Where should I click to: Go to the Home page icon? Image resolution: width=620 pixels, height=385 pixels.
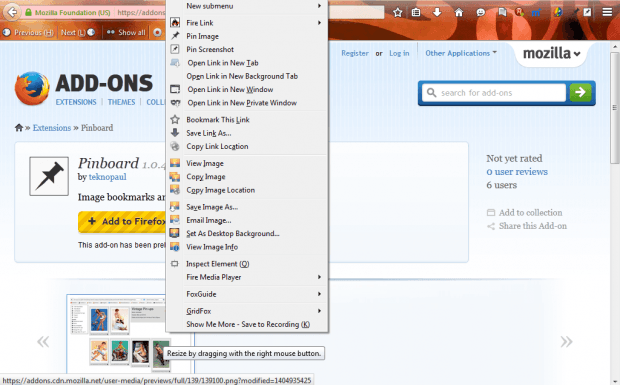point(459,13)
